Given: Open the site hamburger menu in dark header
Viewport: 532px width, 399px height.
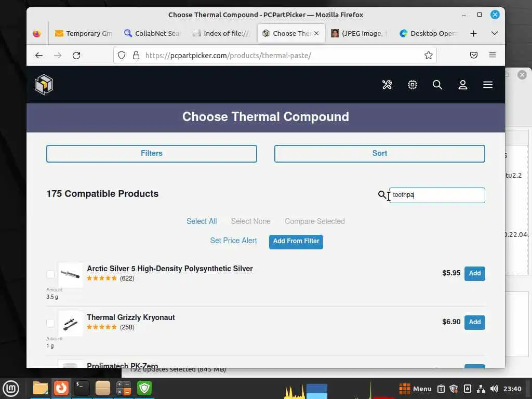Looking at the screenshot, I should click(488, 85).
